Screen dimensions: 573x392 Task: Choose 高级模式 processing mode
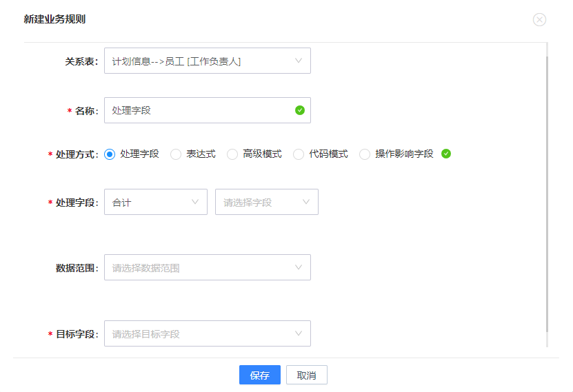(x=232, y=154)
